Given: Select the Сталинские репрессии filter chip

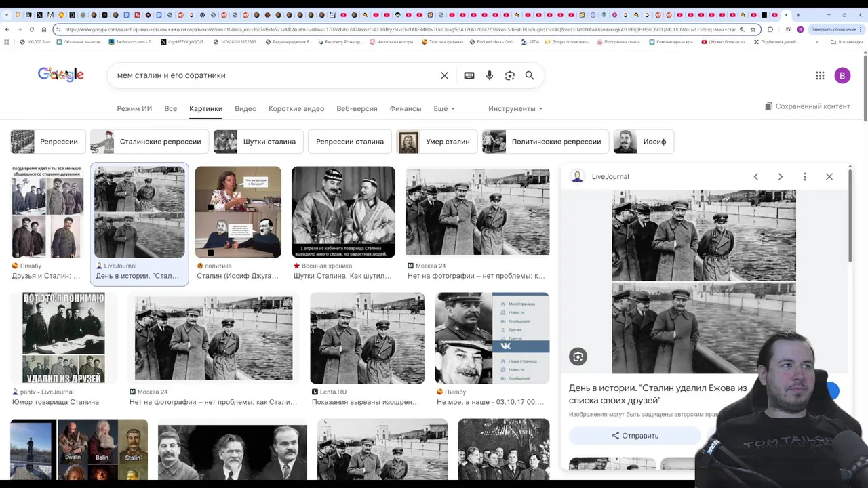Looking at the screenshot, I should (149, 142).
